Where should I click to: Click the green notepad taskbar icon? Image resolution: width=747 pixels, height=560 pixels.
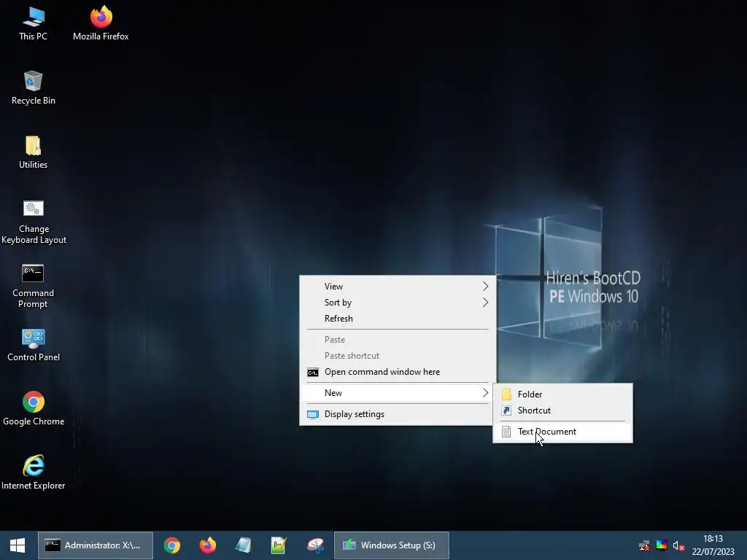click(279, 545)
